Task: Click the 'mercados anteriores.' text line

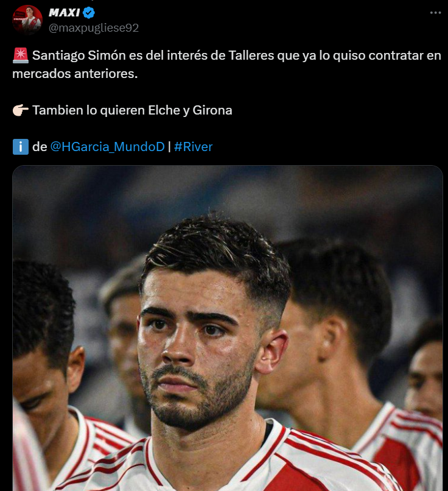Action: (x=75, y=74)
